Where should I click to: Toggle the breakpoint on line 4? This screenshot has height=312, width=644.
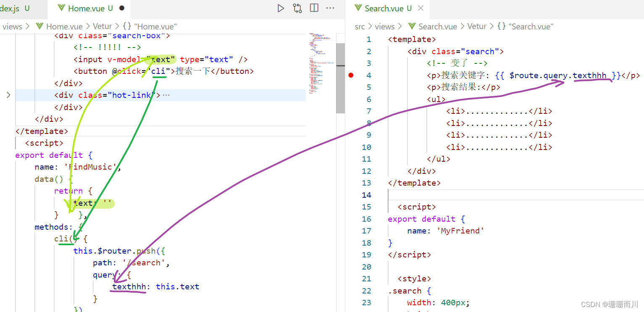click(x=351, y=75)
